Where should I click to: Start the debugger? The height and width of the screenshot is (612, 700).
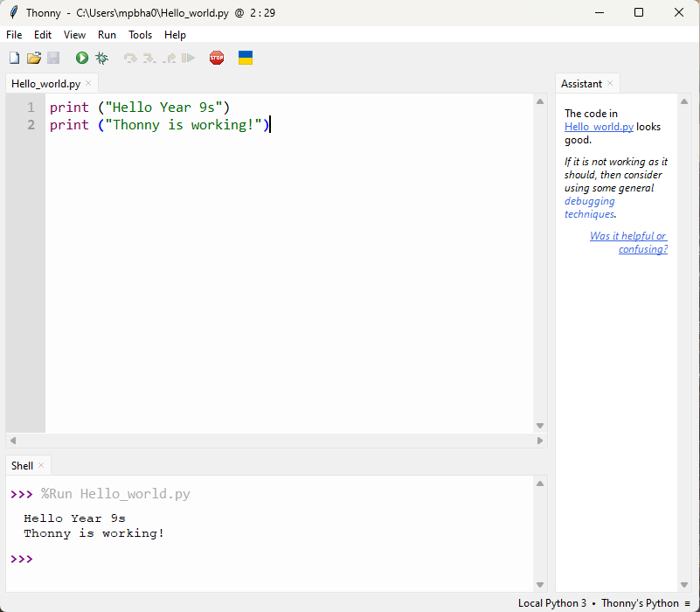[x=100, y=57]
